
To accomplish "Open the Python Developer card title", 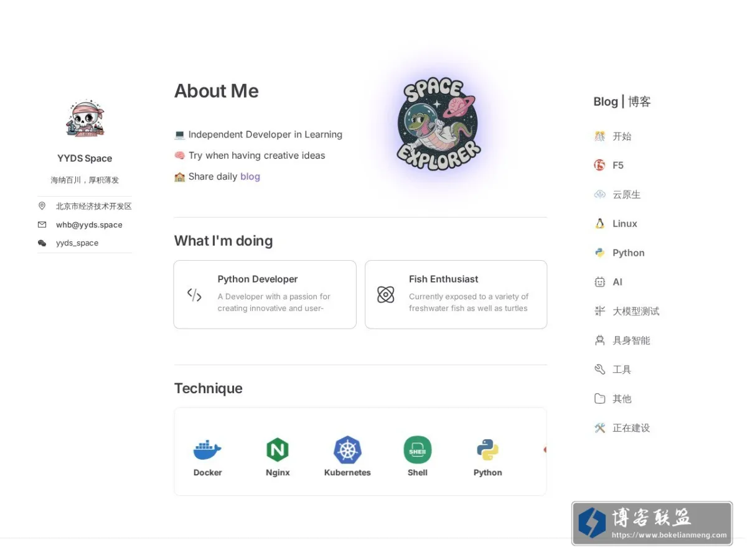I will click(x=258, y=279).
